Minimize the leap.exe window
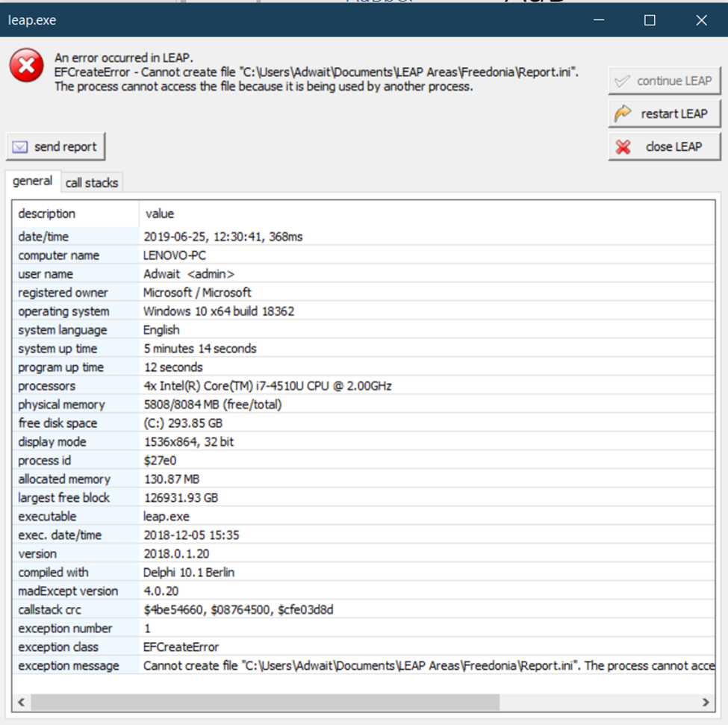This screenshot has width=728, height=725. [599, 20]
